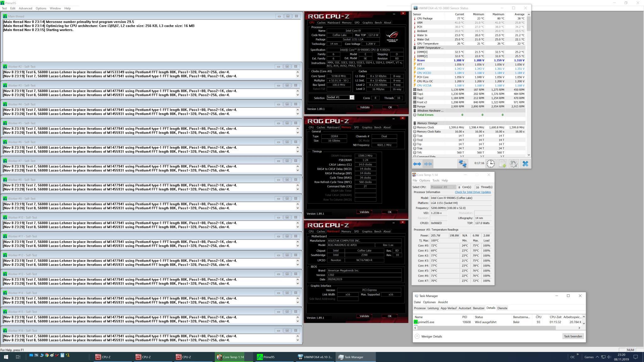Open calculator icon in quick launch
This screenshot has width=644, height=362.
point(62,355)
